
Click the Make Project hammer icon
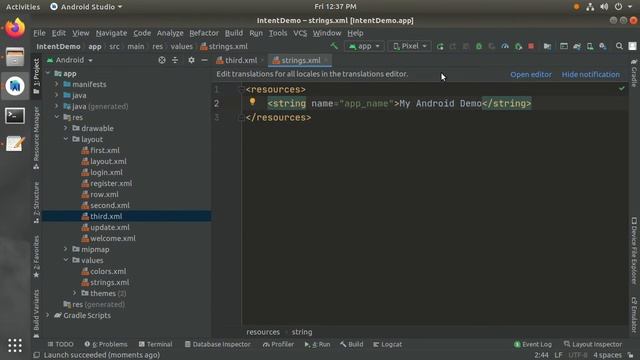[x=334, y=46]
